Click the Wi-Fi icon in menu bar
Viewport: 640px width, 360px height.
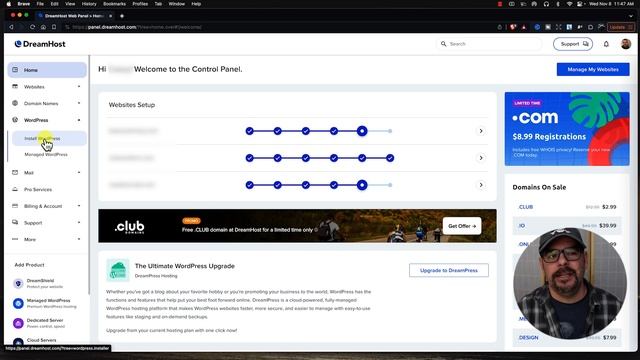[569, 4]
